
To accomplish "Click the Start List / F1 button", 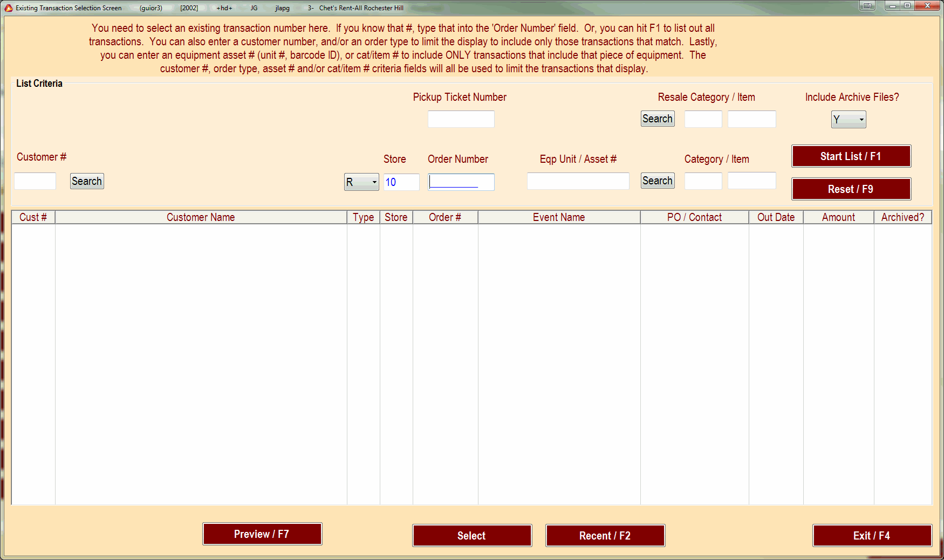I will point(851,156).
